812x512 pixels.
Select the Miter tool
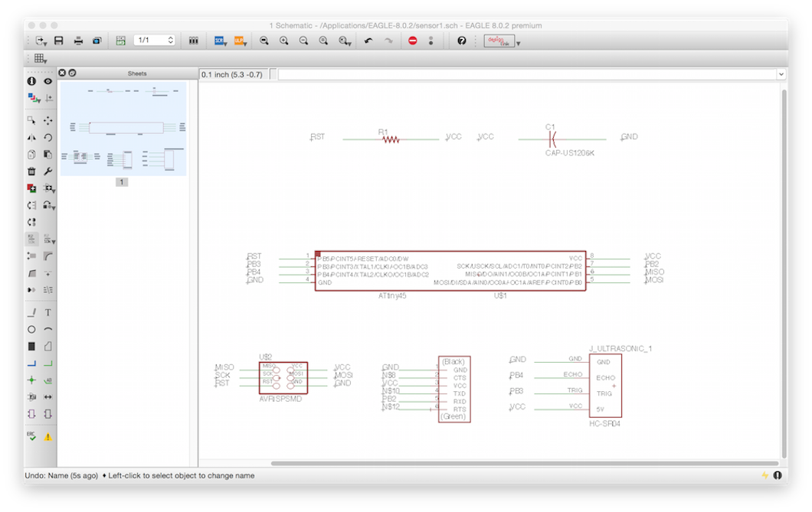point(47,256)
